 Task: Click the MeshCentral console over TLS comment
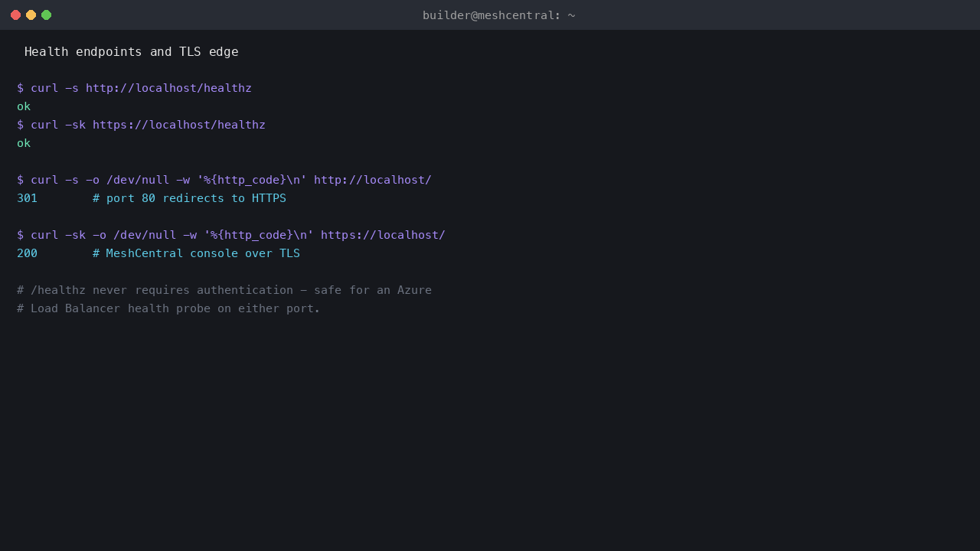(196, 253)
